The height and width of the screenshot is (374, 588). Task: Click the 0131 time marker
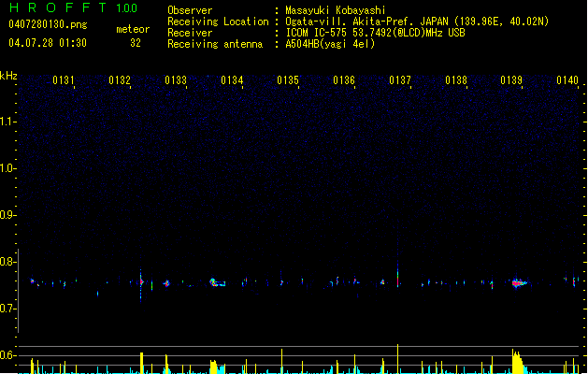tap(63, 80)
